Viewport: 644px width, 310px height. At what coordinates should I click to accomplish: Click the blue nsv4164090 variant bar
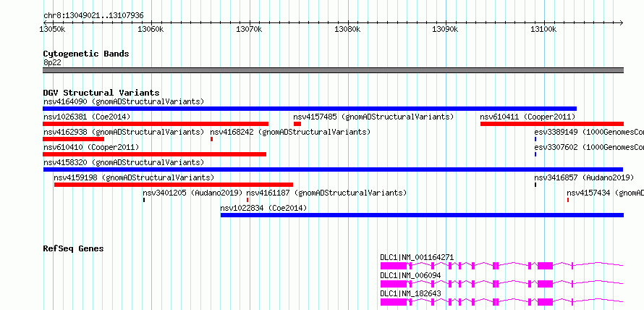tap(310, 109)
